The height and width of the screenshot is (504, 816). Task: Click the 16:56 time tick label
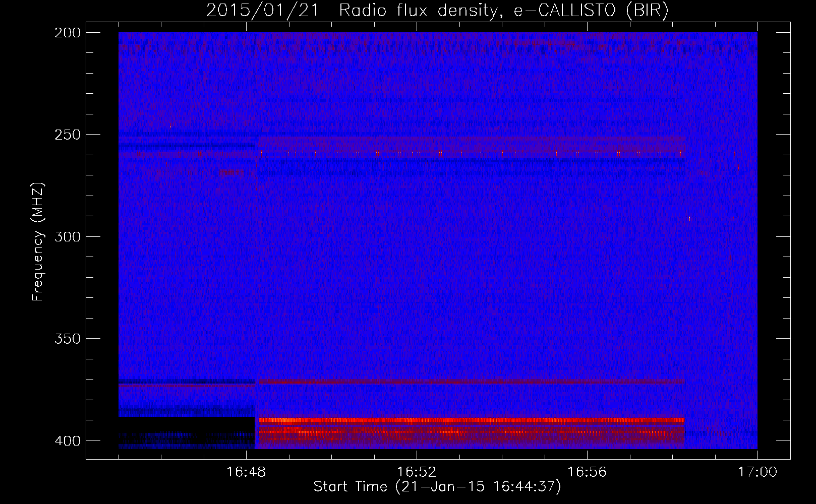[x=587, y=472]
